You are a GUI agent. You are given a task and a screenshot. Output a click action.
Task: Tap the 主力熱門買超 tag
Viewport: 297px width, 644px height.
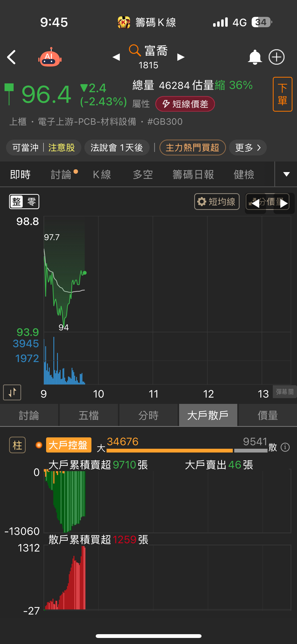coord(192,148)
